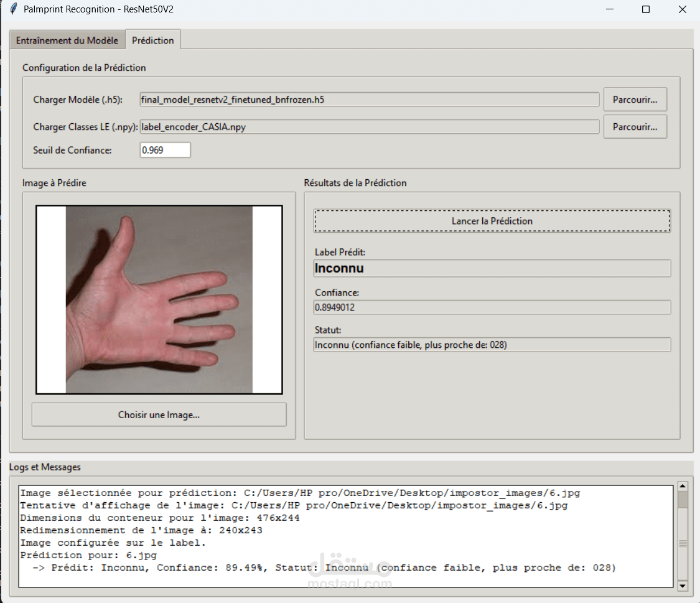Click the window title 'Palmprint Recognition - ResNet50V2'

[99, 9]
